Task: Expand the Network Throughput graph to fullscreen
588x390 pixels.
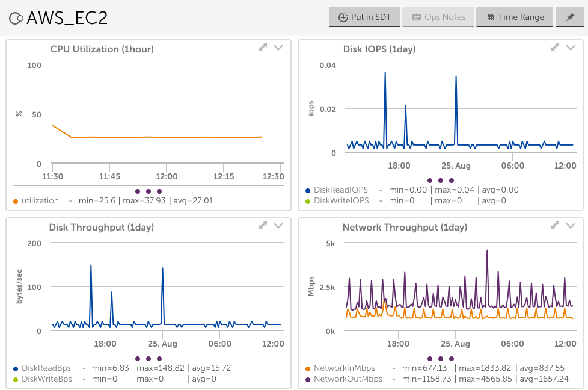Action: [554, 225]
